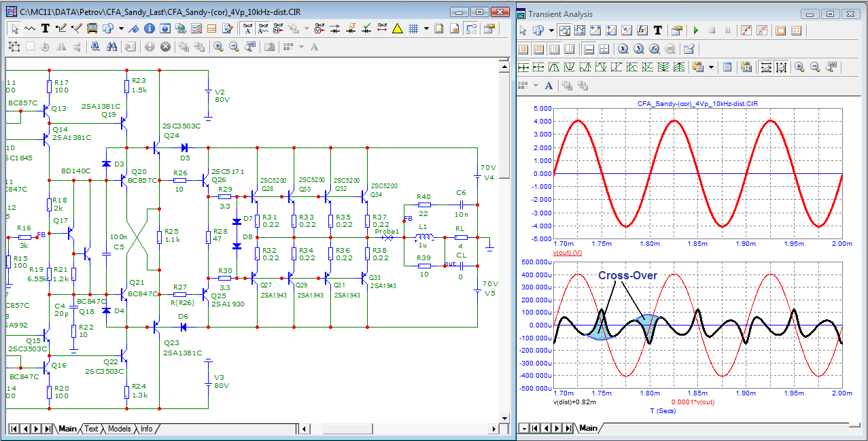Open the clipboard dropdown arrow in analysis toolbar
The image size is (868, 441).
pyautogui.click(x=711, y=67)
